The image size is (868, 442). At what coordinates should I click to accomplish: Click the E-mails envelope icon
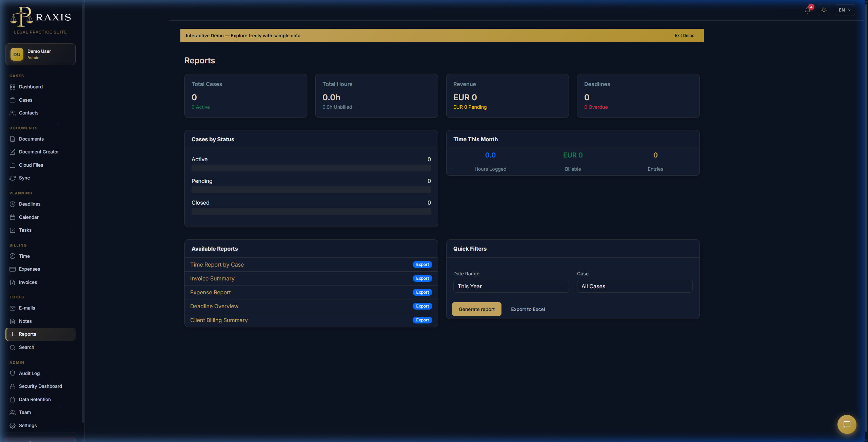(13, 308)
